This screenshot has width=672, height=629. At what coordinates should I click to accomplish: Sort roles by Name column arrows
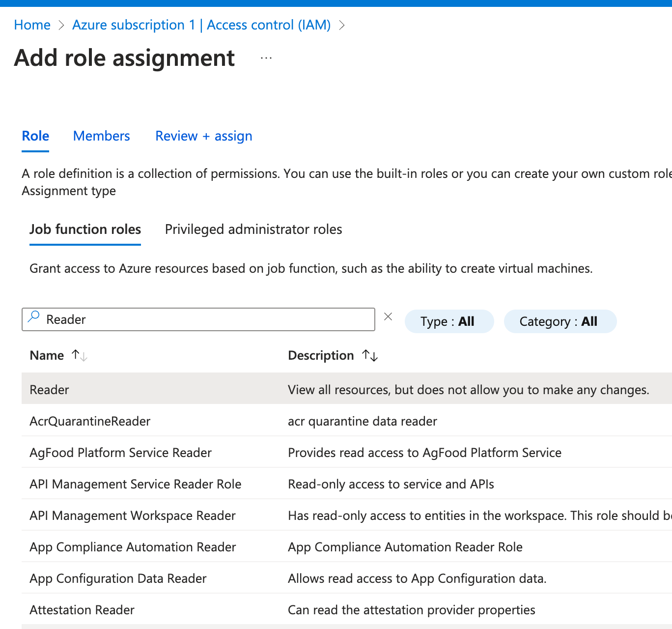click(80, 355)
